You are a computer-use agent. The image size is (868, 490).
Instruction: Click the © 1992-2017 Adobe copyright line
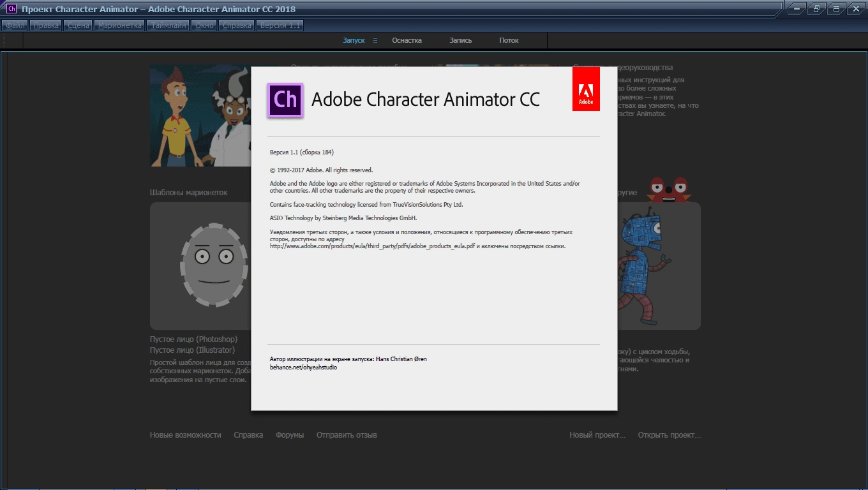(x=321, y=170)
